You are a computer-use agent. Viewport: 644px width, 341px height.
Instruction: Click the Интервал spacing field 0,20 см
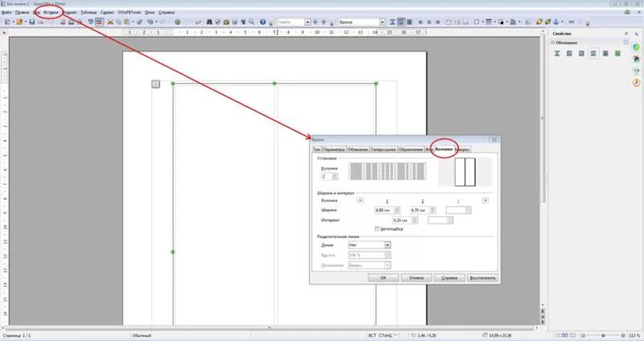pos(402,221)
